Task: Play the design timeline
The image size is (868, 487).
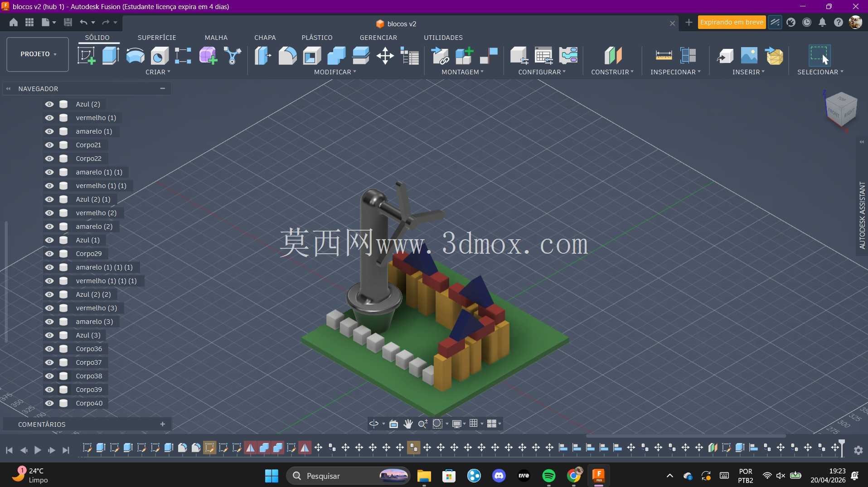Action: coord(38,450)
